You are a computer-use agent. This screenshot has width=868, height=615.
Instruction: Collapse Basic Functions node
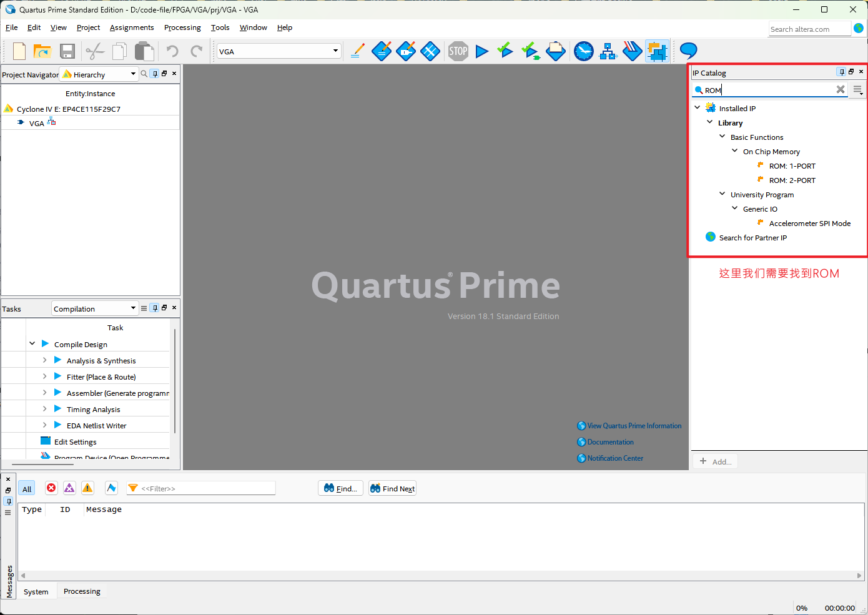tap(723, 137)
